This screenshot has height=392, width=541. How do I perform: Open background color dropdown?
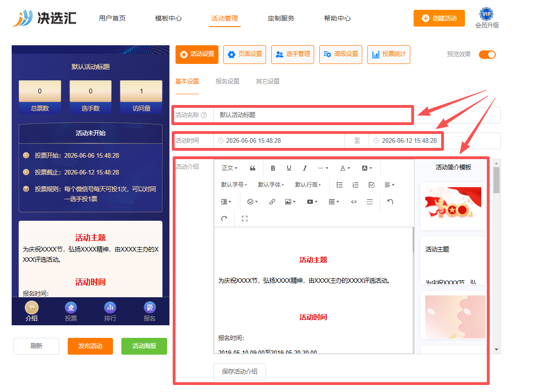(367, 168)
